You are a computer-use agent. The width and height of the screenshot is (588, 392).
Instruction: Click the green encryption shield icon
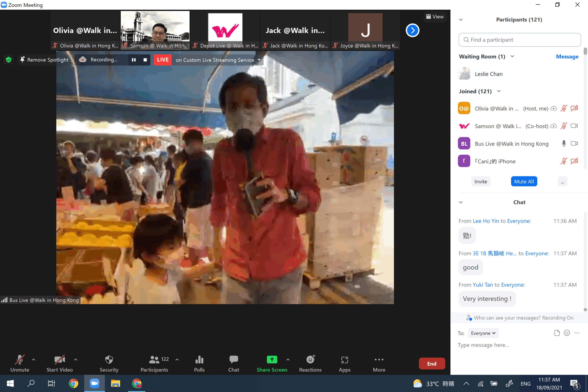9,60
